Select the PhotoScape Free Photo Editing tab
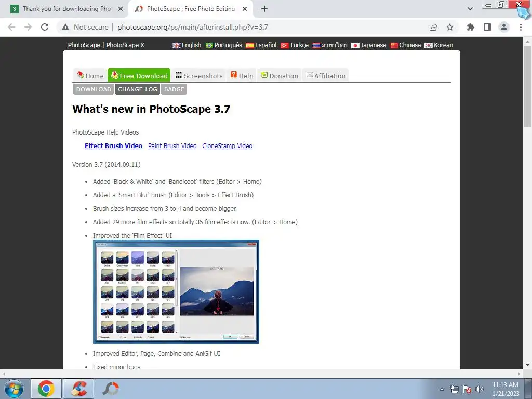This screenshot has height=399, width=532. point(191,9)
